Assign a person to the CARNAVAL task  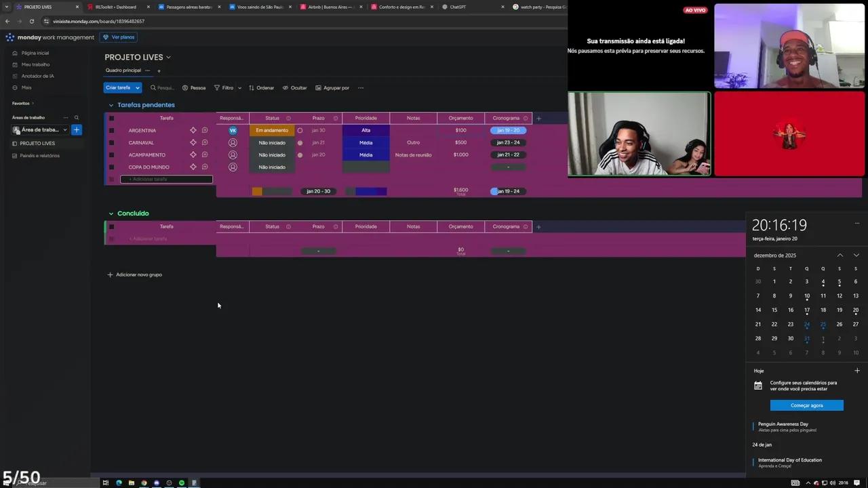(233, 142)
